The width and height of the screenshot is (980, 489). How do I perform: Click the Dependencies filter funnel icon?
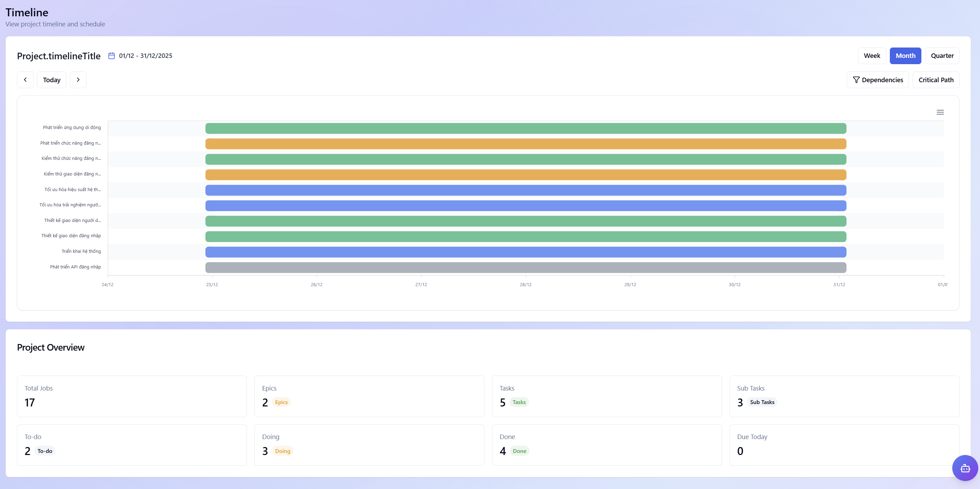[x=856, y=80]
